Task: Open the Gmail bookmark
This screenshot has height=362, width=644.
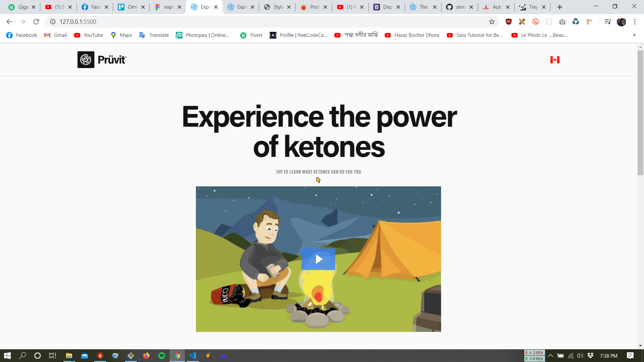Action: point(55,35)
